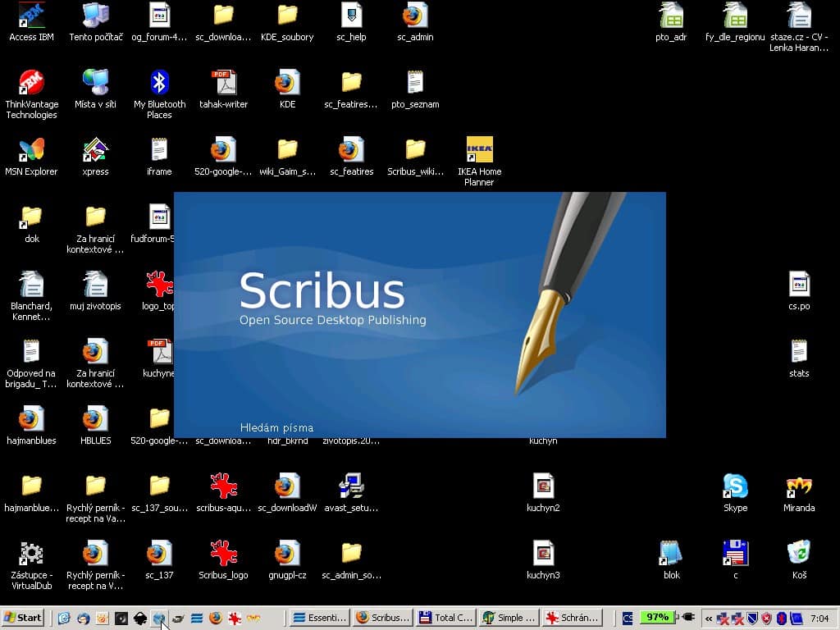This screenshot has width=840, height=630.
Task: Expand hidden tray icons with chevron
Action: pos(708,619)
